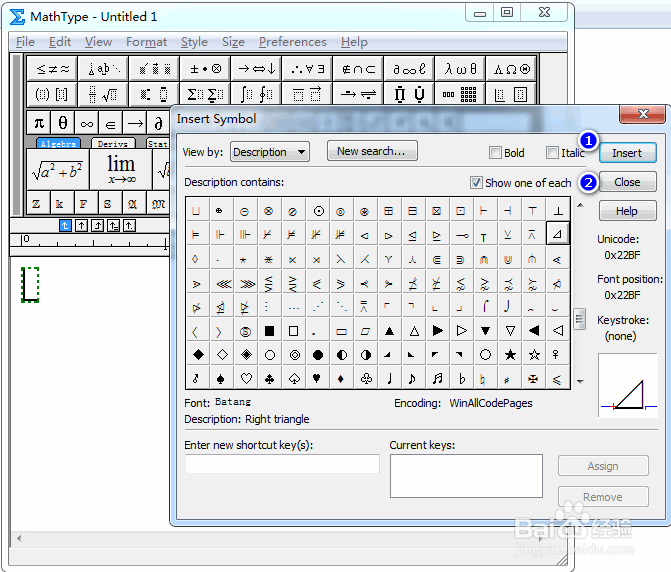Viewport: 671px width, 572px height.
Task: Select the flat music symbol
Action: coord(462,379)
